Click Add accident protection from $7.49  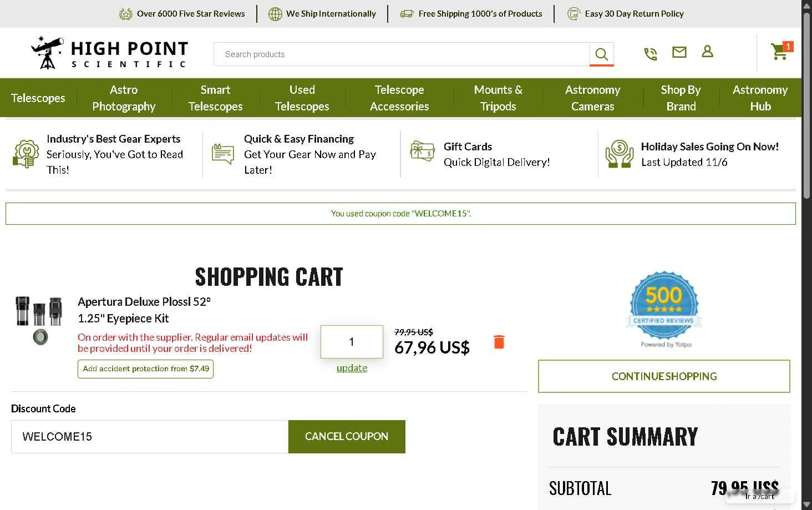point(145,369)
